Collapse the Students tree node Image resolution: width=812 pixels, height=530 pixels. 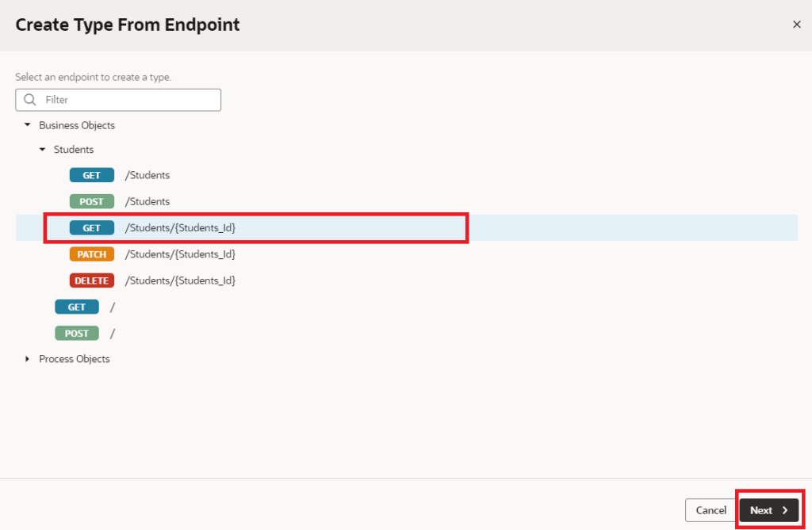click(x=42, y=149)
